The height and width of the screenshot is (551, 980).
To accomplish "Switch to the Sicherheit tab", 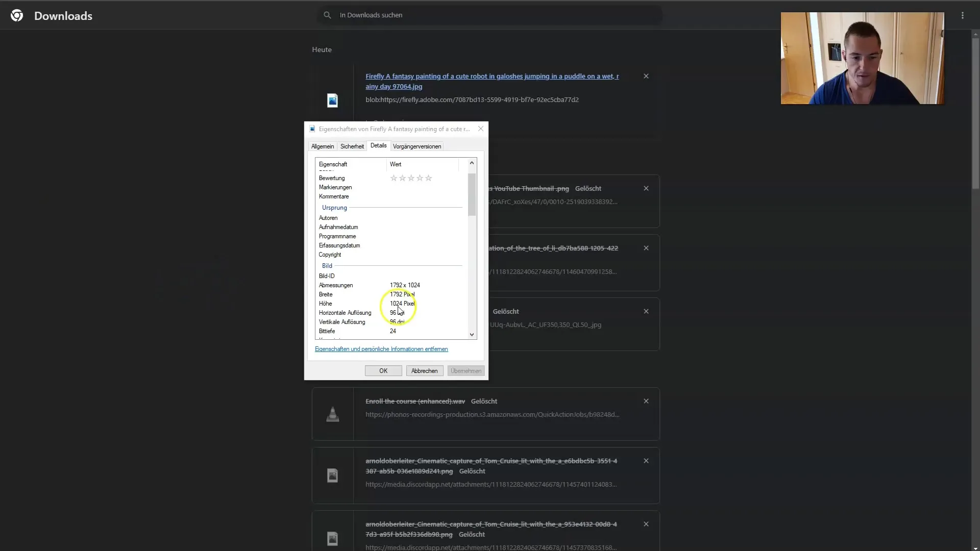I will (x=352, y=146).
